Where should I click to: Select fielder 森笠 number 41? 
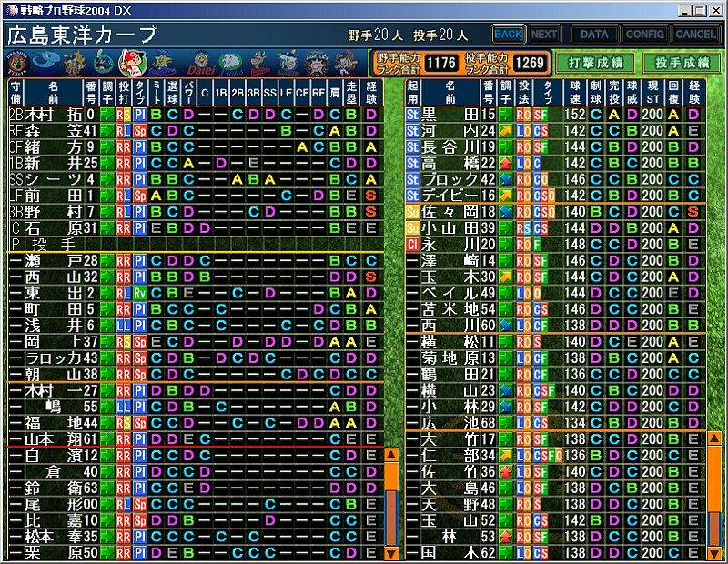click(196, 131)
